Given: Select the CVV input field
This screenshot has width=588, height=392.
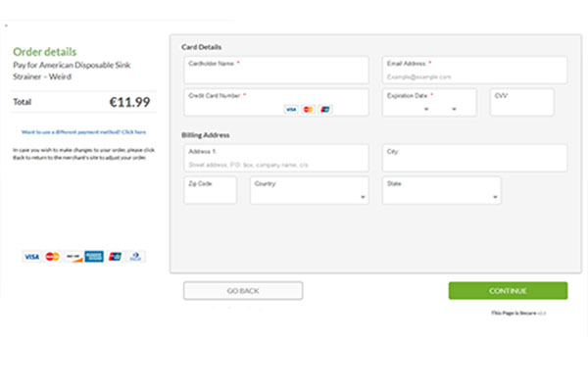Looking at the screenshot, I should coord(521,103).
